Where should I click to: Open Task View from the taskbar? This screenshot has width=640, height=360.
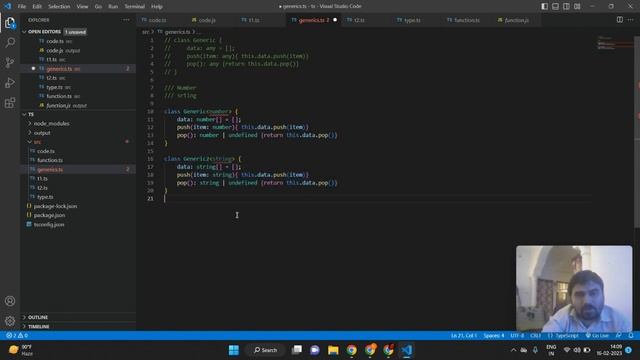pyautogui.click(x=297, y=350)
